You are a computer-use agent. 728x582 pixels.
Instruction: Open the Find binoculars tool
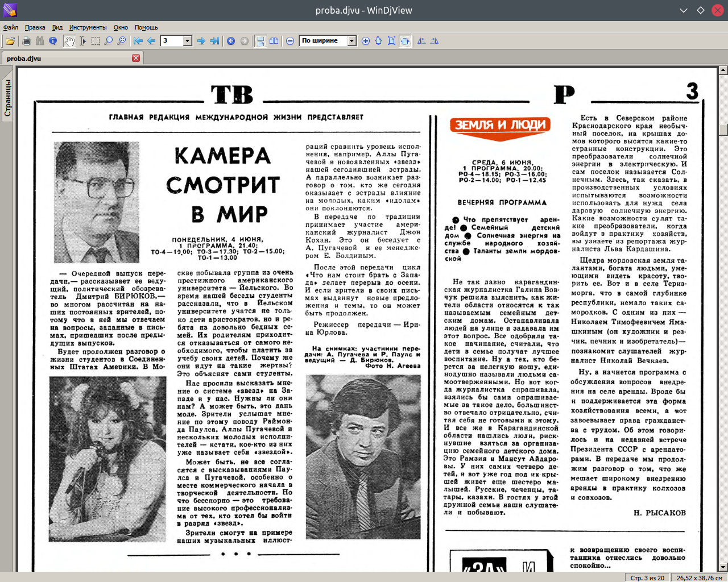pos(40,41)
